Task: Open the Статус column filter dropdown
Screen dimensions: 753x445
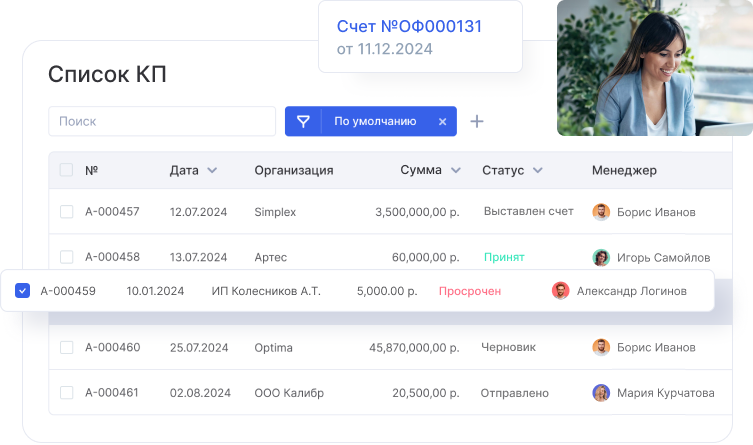Action: pos(538,171)
